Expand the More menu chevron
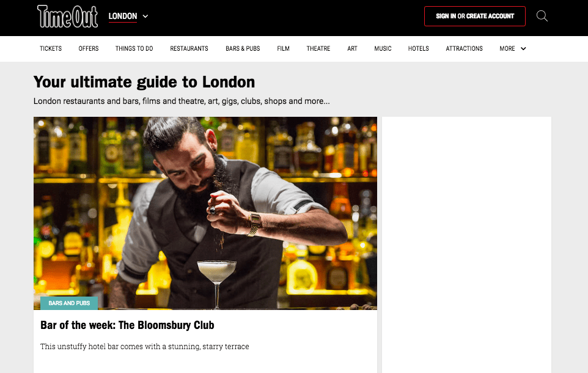588x373 pixels. (x=523, y=48)
